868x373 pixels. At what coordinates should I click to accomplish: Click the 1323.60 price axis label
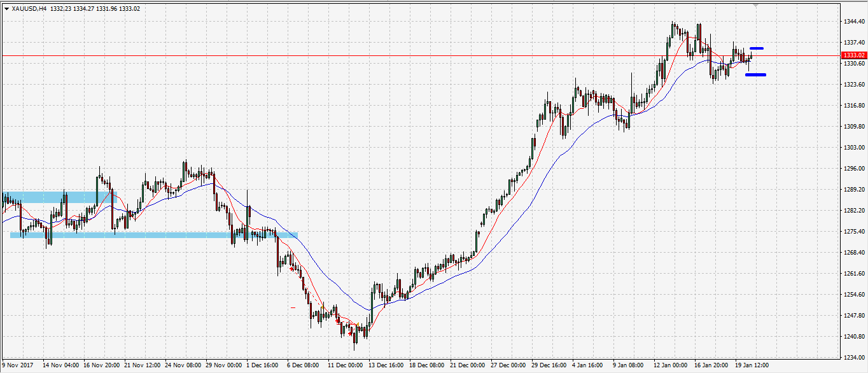pos(853,85)
